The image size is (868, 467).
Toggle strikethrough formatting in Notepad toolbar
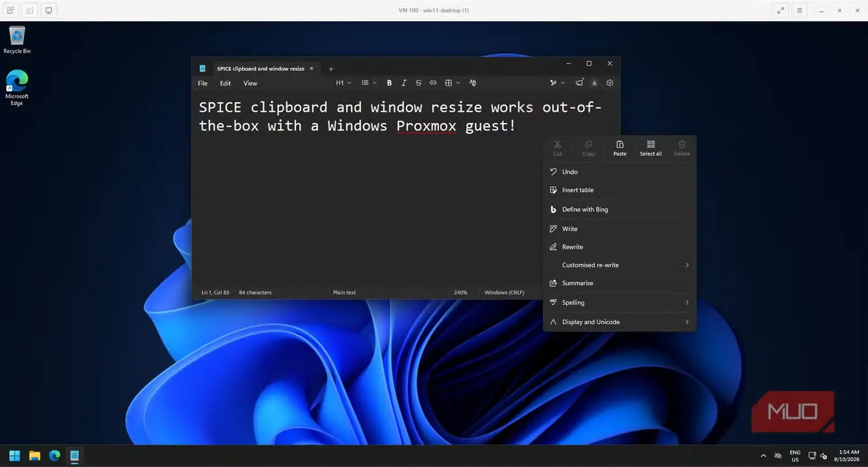coord(418,83)
